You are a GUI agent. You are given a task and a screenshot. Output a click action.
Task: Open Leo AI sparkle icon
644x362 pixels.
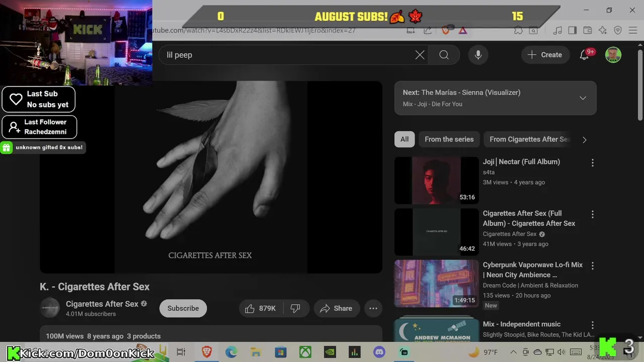coord(603,30)
